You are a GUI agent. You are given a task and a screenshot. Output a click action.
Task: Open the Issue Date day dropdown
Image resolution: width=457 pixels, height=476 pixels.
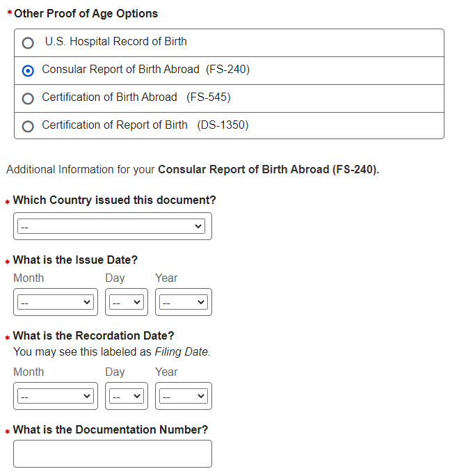[x=127, y=302]
